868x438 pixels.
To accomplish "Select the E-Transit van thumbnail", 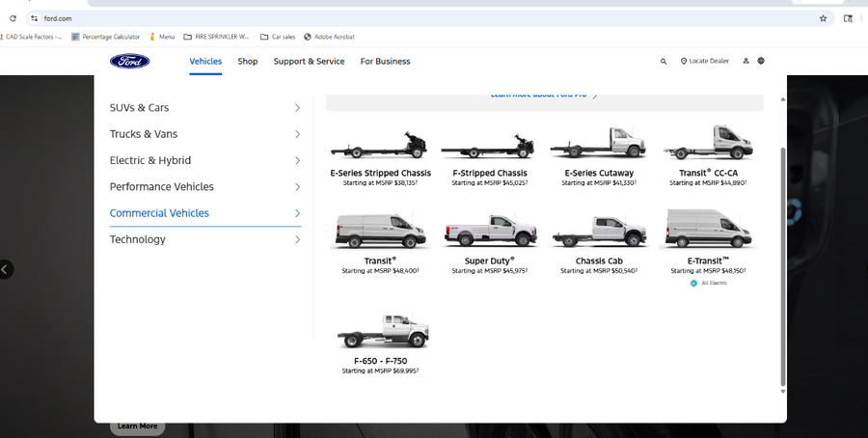I will [x=708, y=230].
